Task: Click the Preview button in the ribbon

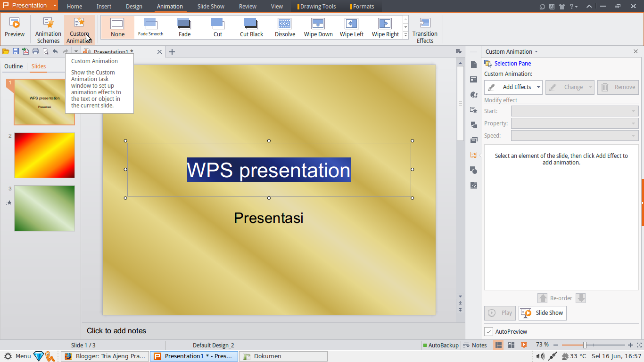Action: tap(14, 28)
